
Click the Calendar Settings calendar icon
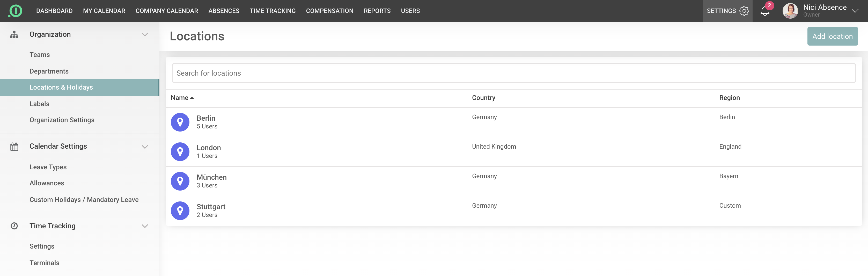14,147
